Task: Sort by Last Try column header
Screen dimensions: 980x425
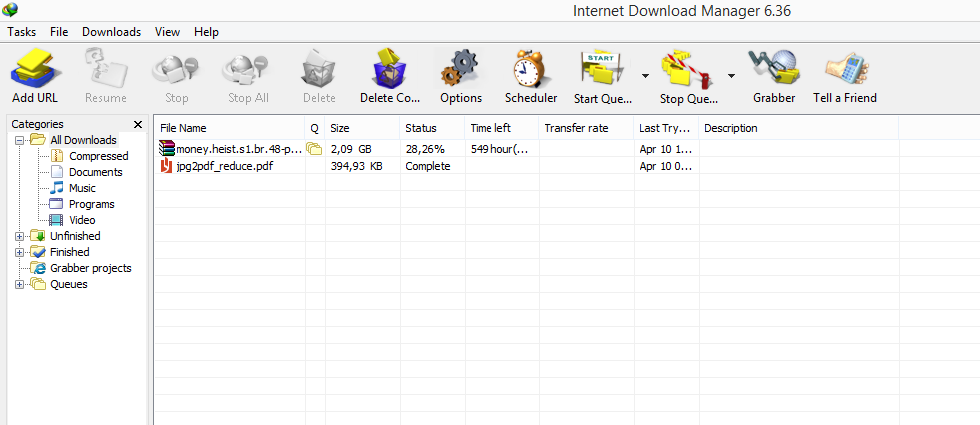Action: click(x=666, y=128)
